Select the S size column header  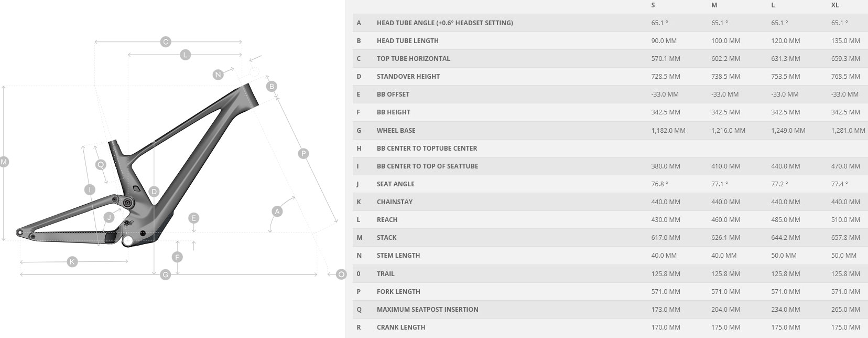click(x=653, y=5)
